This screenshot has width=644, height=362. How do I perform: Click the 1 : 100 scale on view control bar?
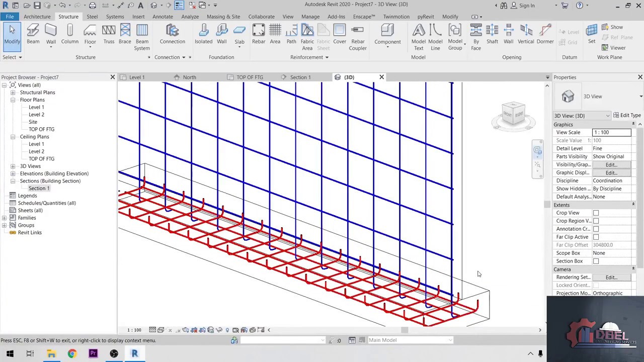(134, 330)
